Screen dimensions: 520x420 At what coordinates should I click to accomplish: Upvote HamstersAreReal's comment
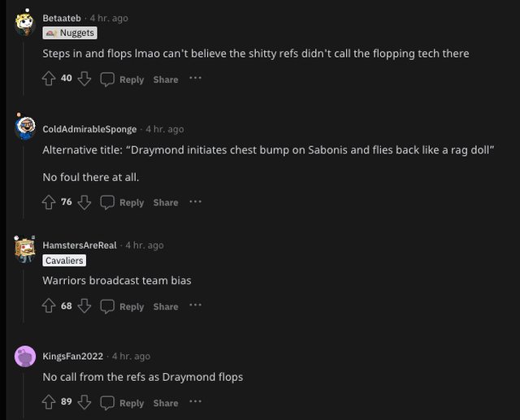pyautogui.click(x=50, y=305)
